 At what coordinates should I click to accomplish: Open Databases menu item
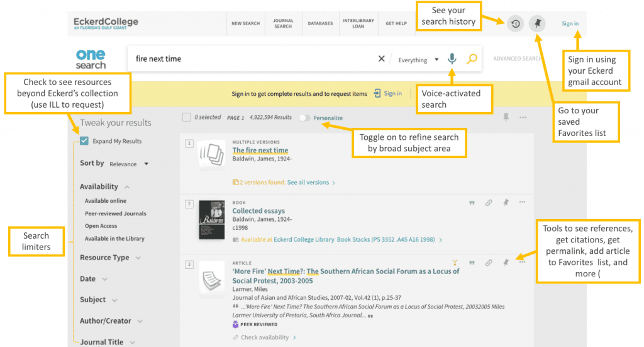(x=320, y=23)
